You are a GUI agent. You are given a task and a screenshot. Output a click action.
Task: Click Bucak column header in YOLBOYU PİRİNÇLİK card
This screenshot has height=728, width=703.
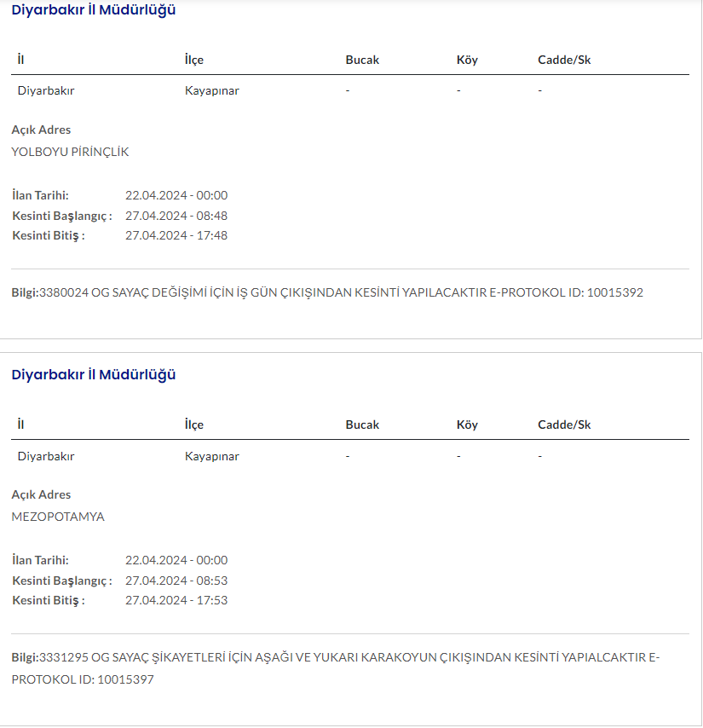pyautogui.click(x=362, y=60)
